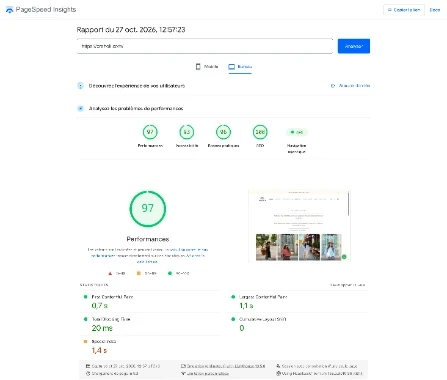Select the Bureau desktop tab
The height and width of the screenshot is (380, 447).
(x=240, y=67)
